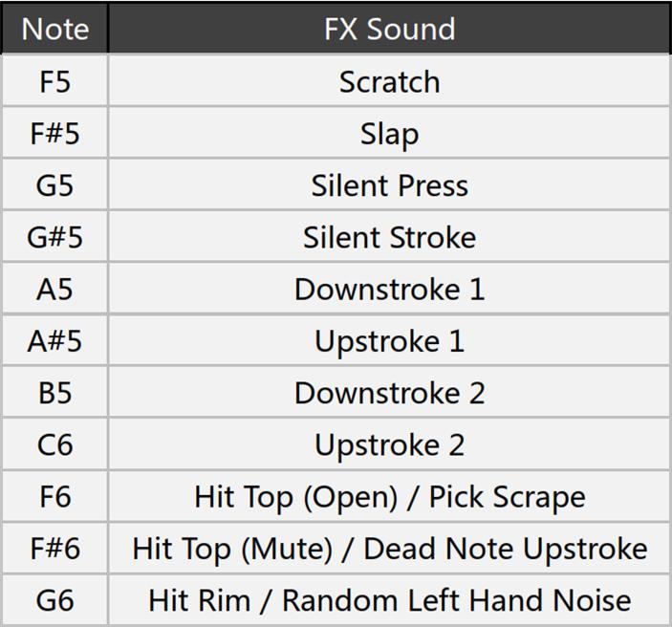Image resolution: width=672 pixels, height=627 pixels.
Task: Click the FX Sound column header
Action: [389, 29]
